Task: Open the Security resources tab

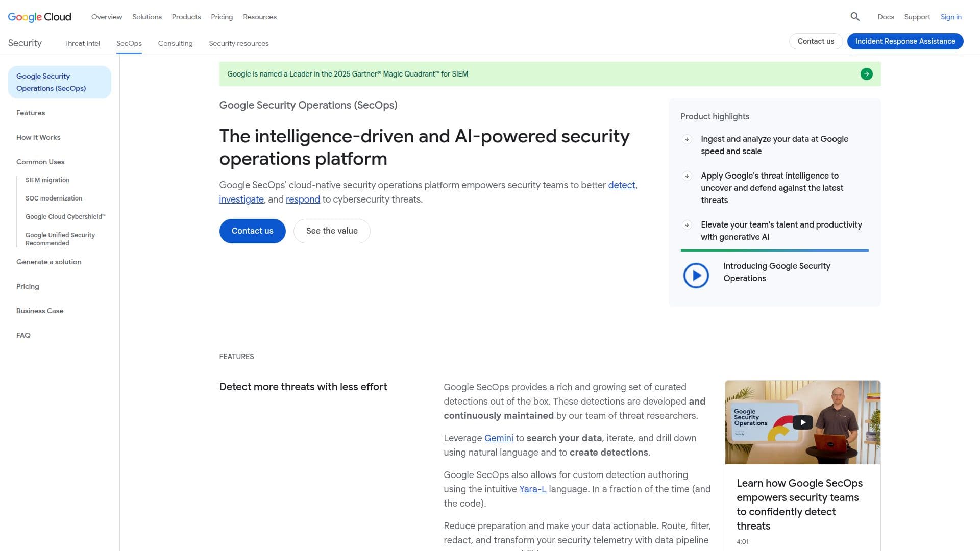Action: pos(239,43)
